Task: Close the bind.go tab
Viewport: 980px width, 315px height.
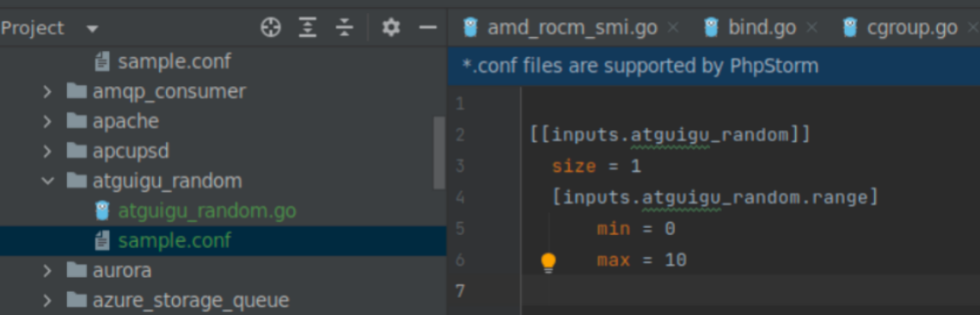Action: point(812,28)
